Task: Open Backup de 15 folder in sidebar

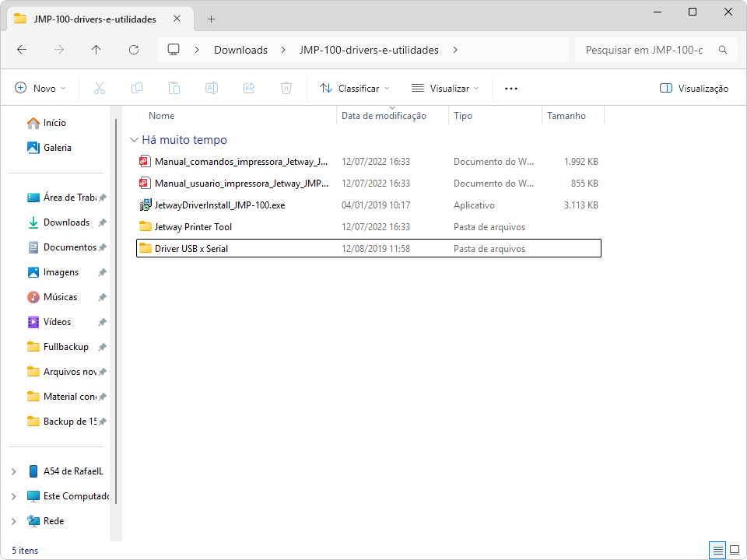Action: coord(70,422)
